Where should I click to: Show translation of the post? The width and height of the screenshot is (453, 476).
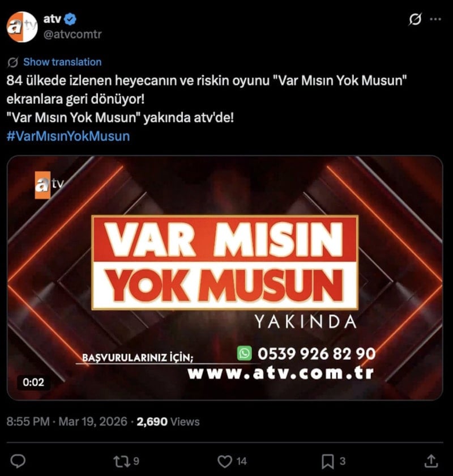click(x=62, y=62)
